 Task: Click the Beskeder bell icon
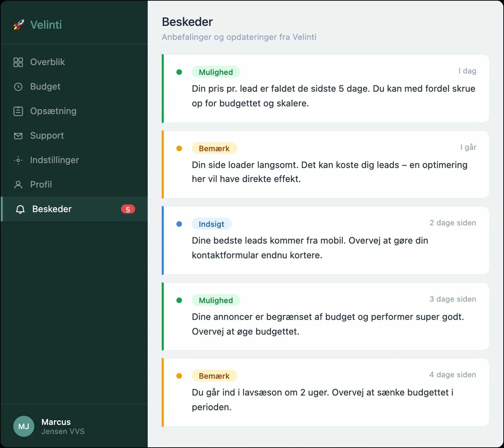20,209
